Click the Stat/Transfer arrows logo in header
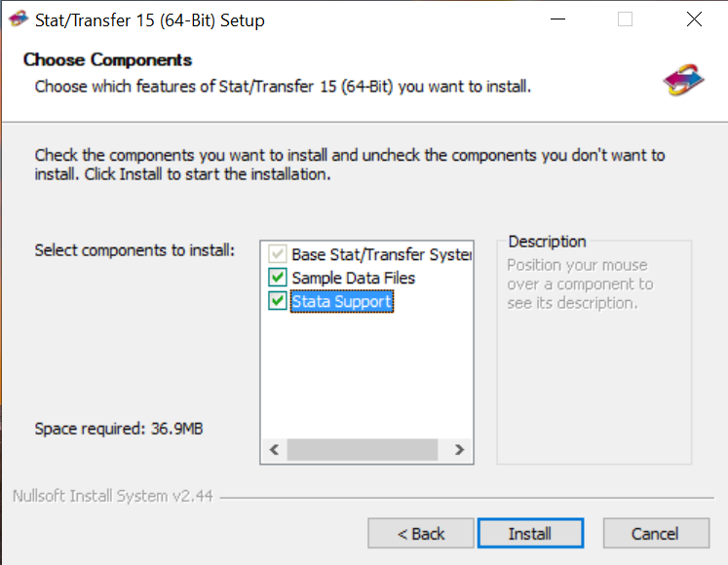The height and width of the screenshot is (565, 728). [x=683, y=80]
